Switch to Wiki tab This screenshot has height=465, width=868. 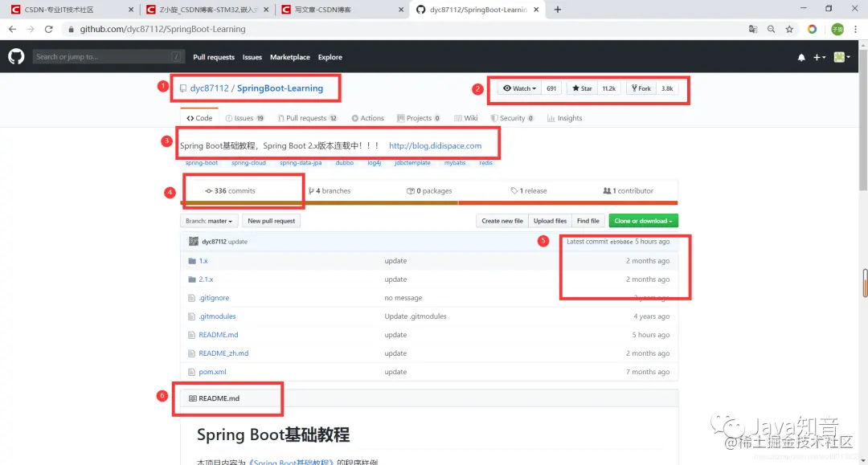click(x=465, y=118)
